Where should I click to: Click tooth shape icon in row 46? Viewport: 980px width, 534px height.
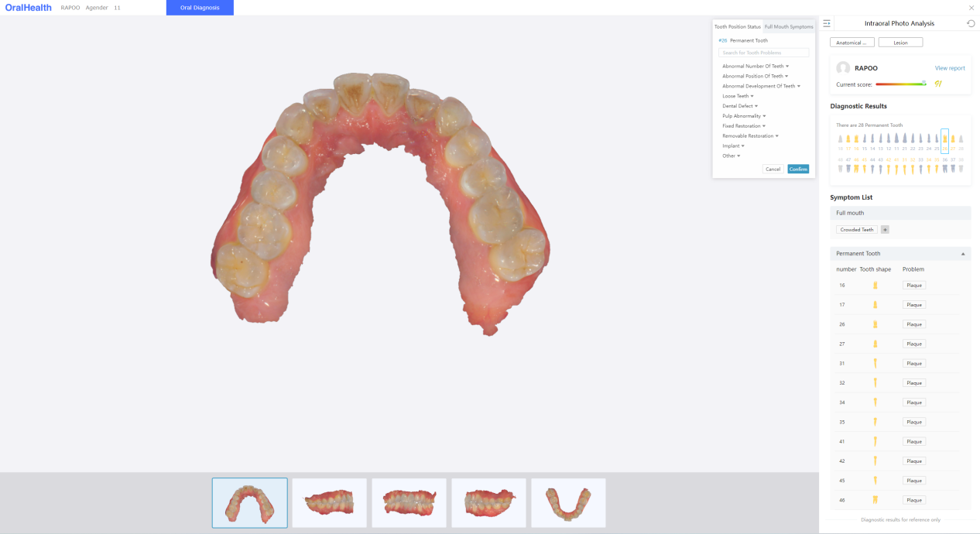coord(875,500)
